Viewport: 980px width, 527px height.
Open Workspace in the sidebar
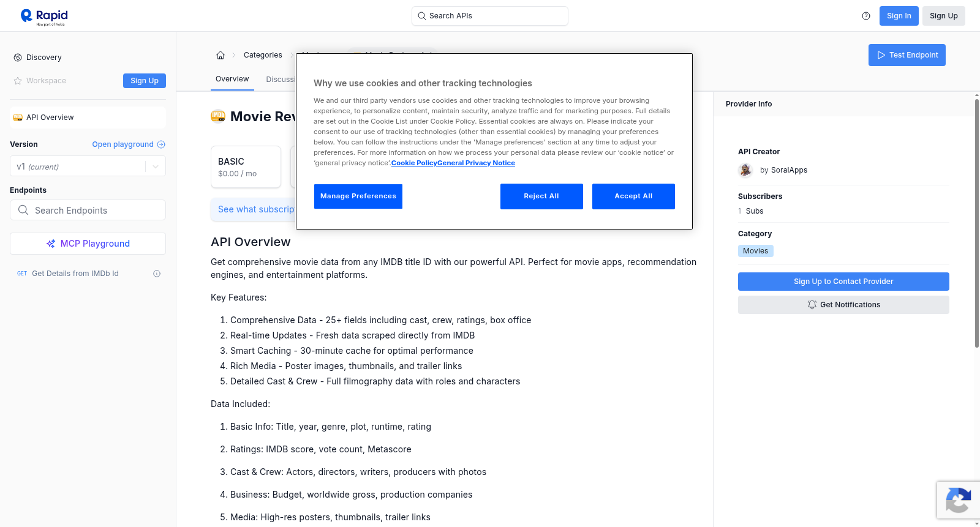pos(46,81)
